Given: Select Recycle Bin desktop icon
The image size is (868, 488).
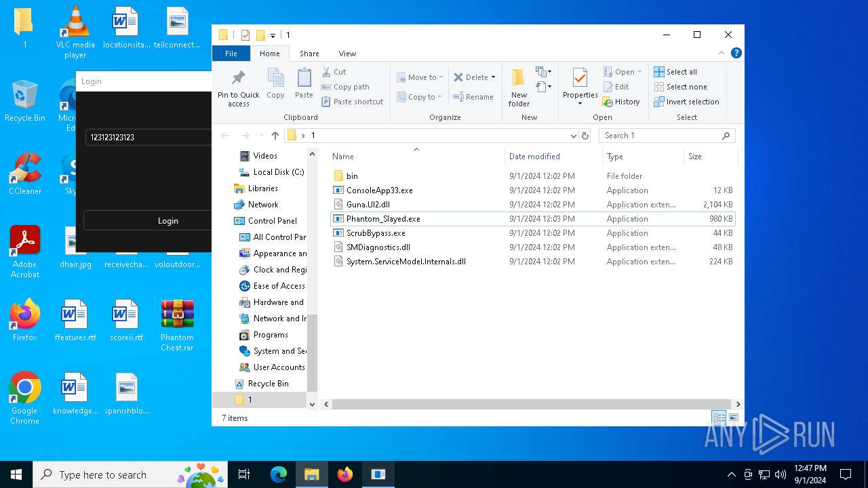Looking at the screenshot, I should click(25, 101).
